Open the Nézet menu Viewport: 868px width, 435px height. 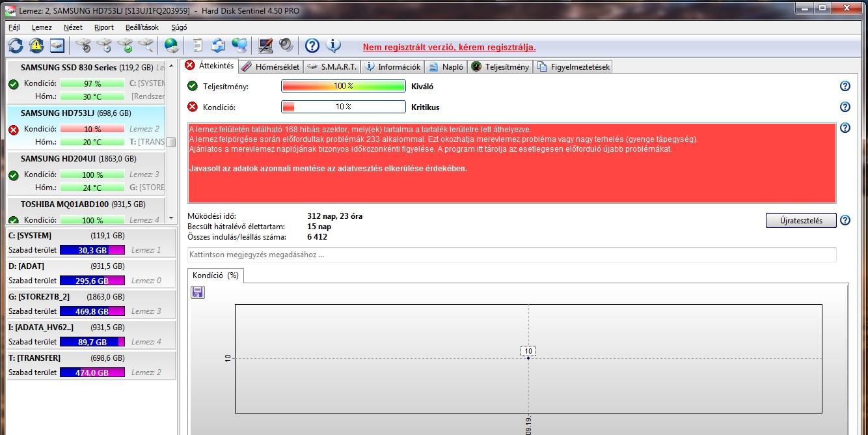click(73, 27)
